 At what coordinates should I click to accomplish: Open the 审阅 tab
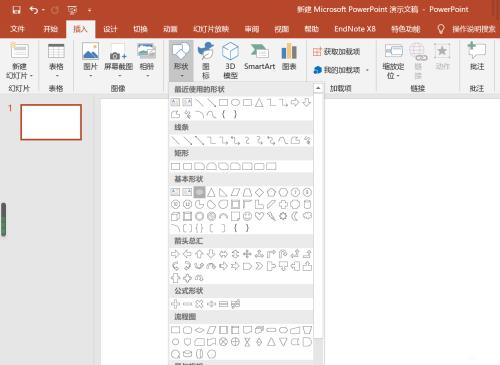tap(252, 29)
